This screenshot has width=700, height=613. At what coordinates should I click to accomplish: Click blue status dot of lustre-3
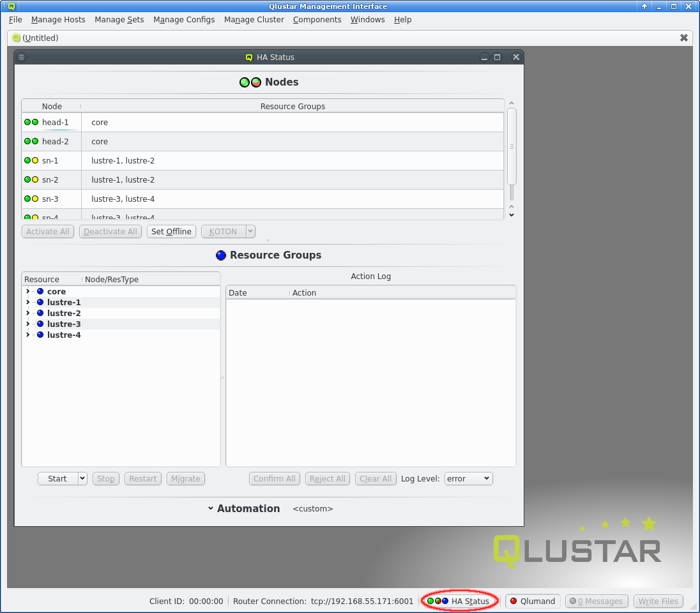pyautogui.click(x=40, y=324)
